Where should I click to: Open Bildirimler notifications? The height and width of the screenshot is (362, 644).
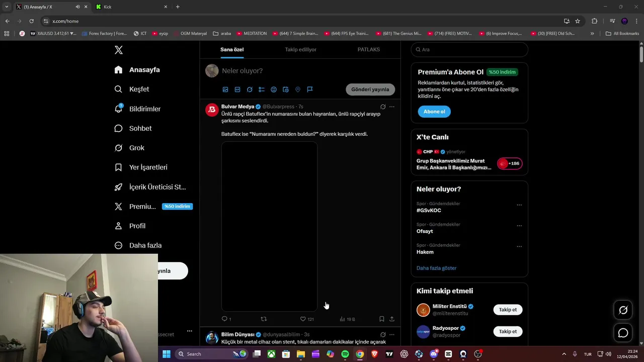(138, 109)
